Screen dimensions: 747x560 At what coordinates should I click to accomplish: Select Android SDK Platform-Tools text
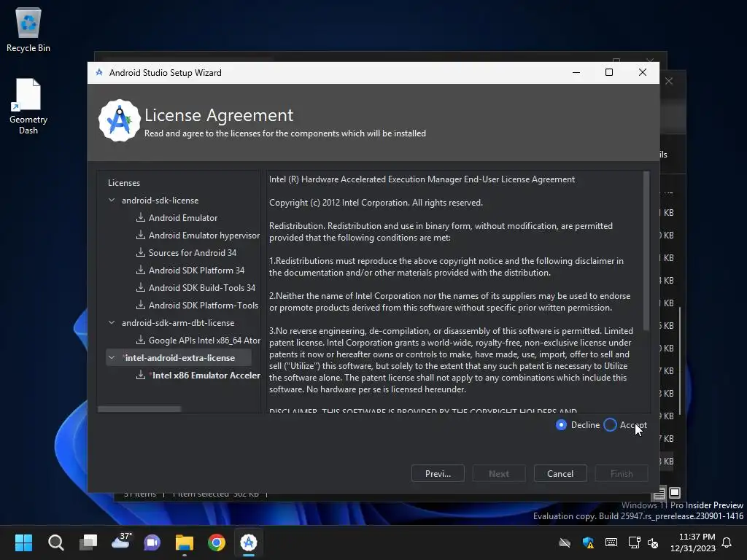[204, 306]
